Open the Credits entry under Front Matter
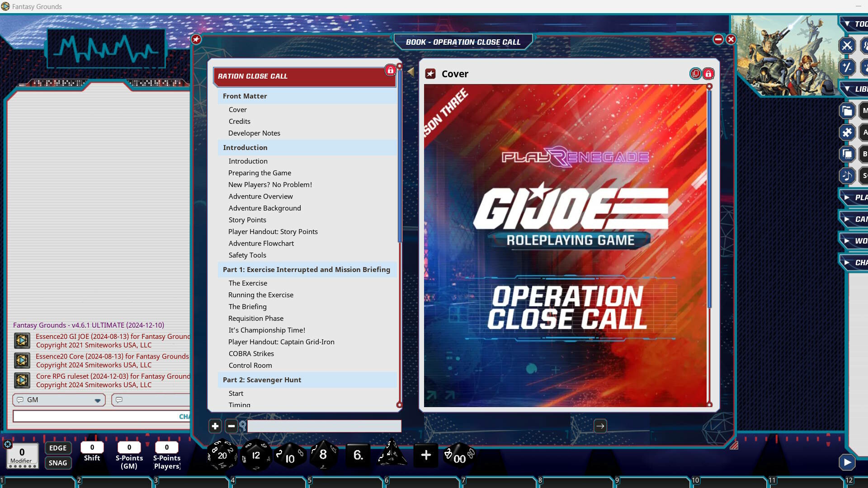The height and width of the screenshot is (488, 868). 240,121
